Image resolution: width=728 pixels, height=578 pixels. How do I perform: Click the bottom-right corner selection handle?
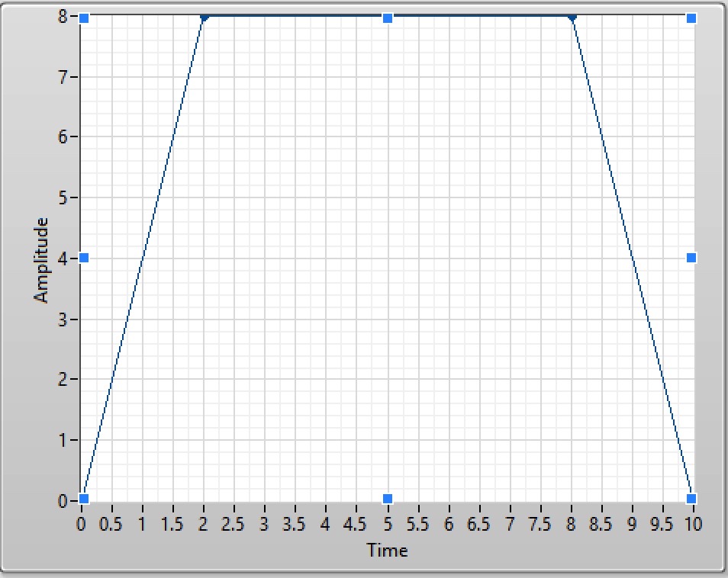click(691, 499)
